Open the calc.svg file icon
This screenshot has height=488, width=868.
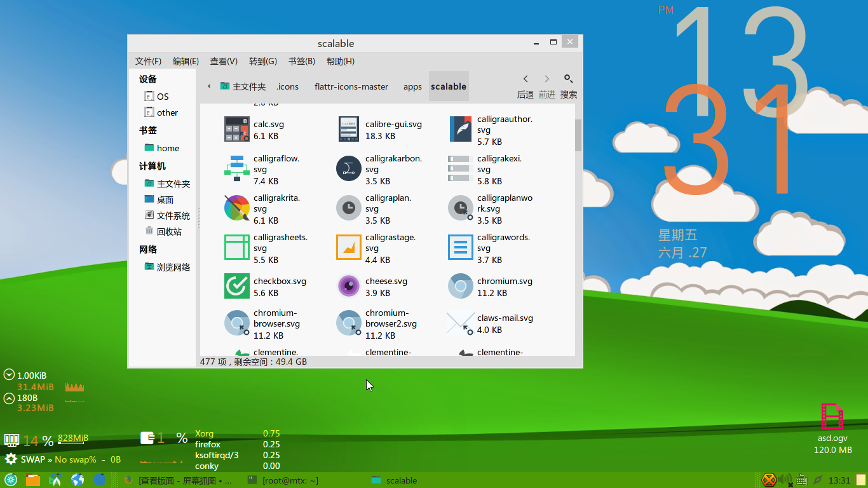pyautogui.click(x=237, y=129)
